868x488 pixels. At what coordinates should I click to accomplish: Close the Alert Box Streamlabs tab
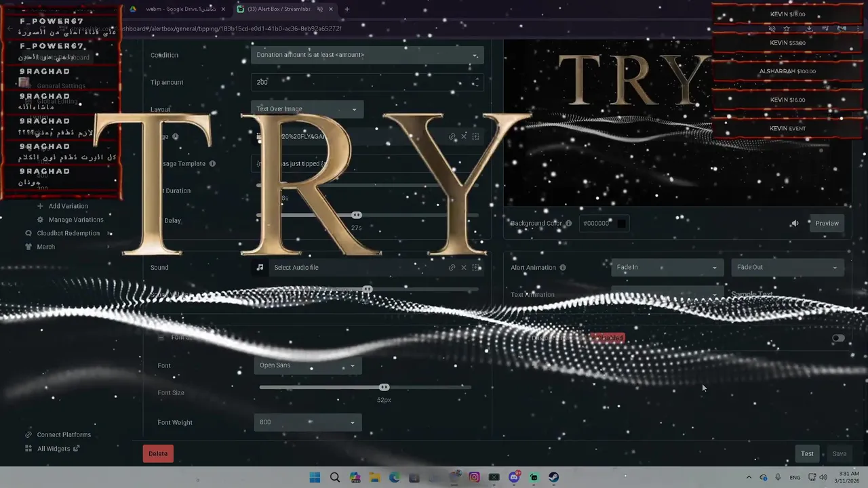click(x=331, y=9)
